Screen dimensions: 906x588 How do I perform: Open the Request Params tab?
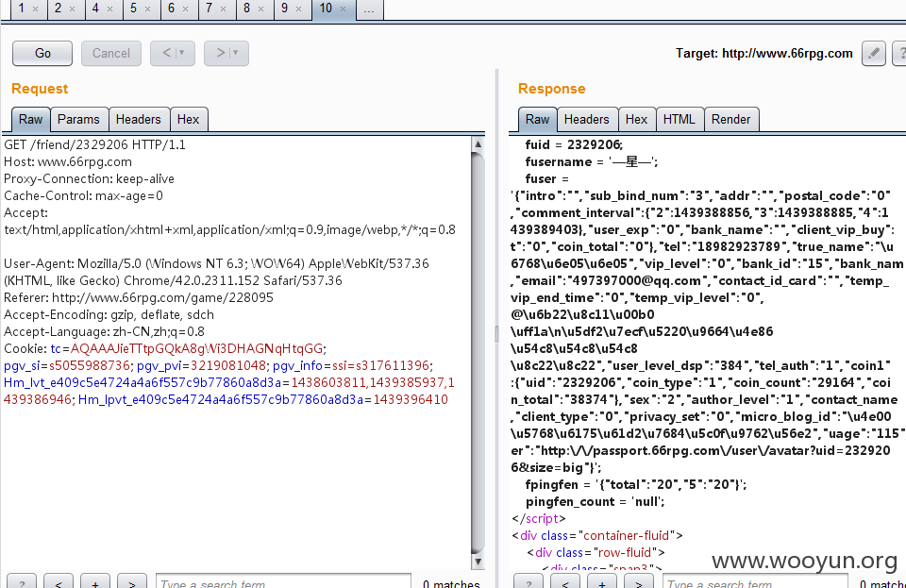point(78,120)
